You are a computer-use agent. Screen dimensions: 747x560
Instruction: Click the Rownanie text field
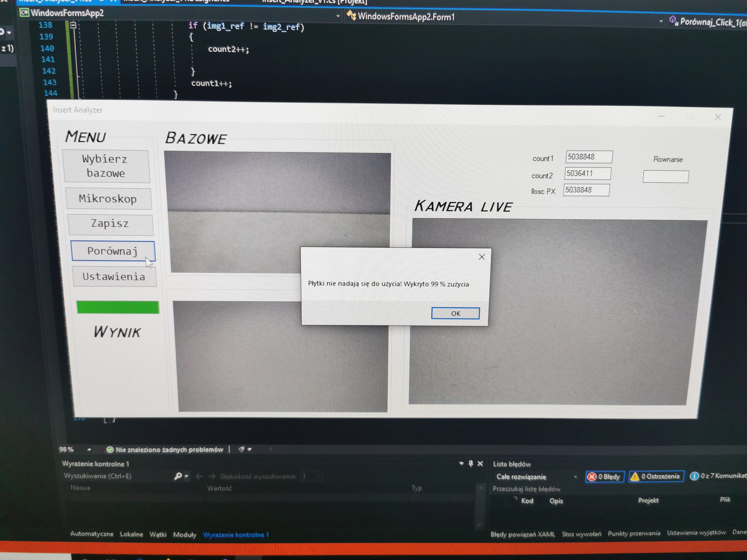[665, 177]
